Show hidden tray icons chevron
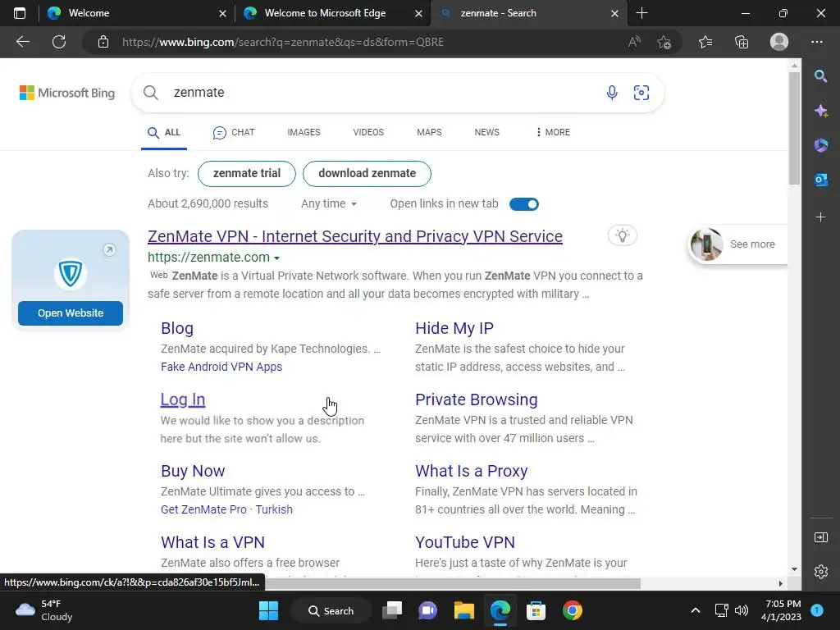 pos(696,610)
